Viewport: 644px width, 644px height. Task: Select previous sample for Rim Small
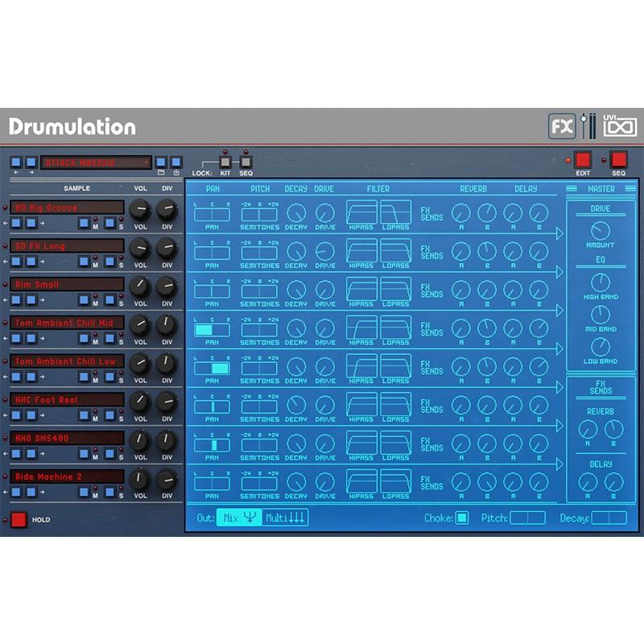[17, 299]
